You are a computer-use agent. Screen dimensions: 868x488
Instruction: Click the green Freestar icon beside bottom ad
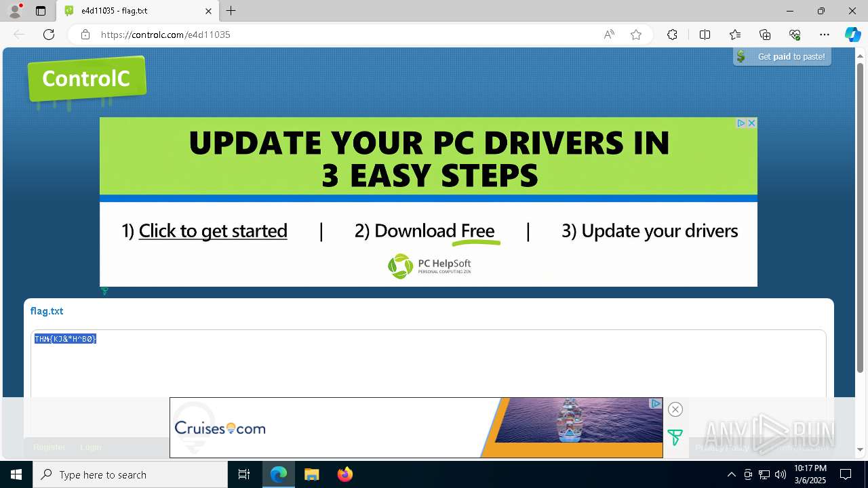[x=675, y=438]
